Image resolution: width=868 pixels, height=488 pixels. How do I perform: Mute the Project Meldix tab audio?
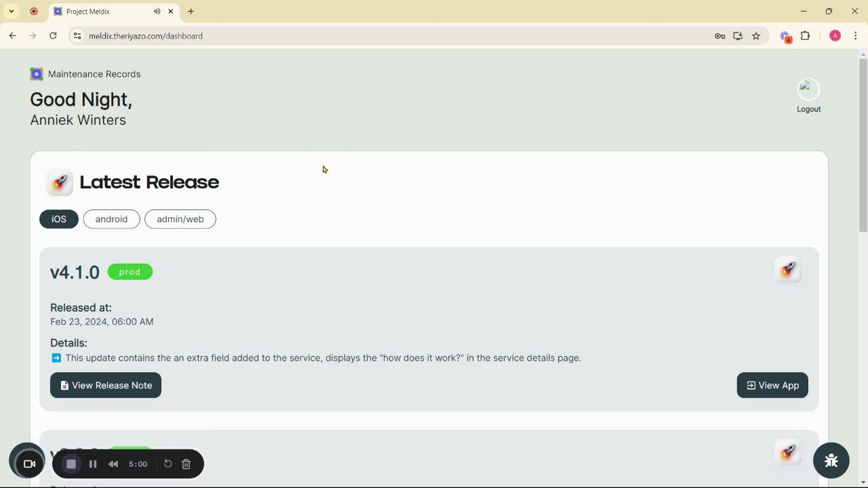pyautogui.click(x=157, y=12)
